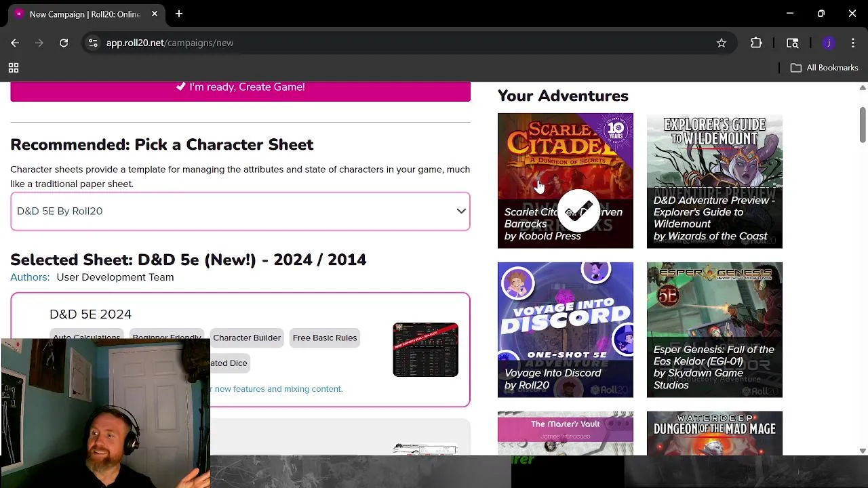This screenshot has width=868, height=488.
Task: Open a new browser tab
Action: point(179,14)
